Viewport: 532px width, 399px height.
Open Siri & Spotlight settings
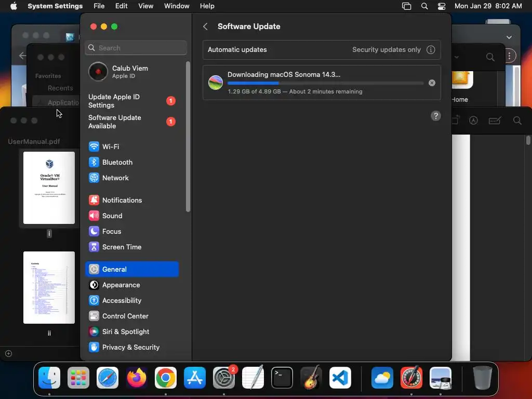(131, 332)
